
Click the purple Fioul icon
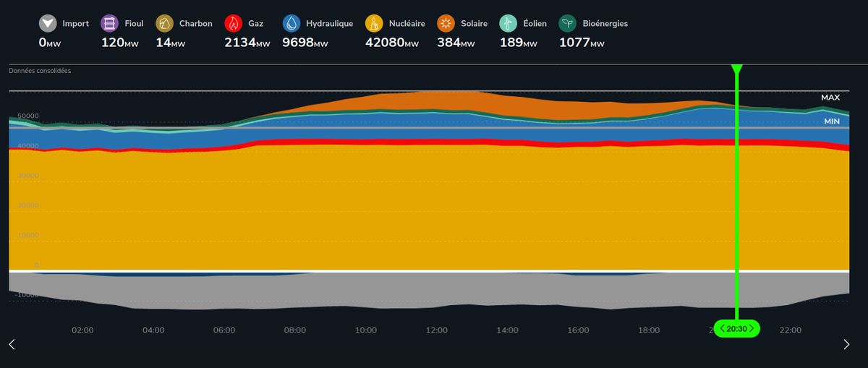(x=111, y=24)
